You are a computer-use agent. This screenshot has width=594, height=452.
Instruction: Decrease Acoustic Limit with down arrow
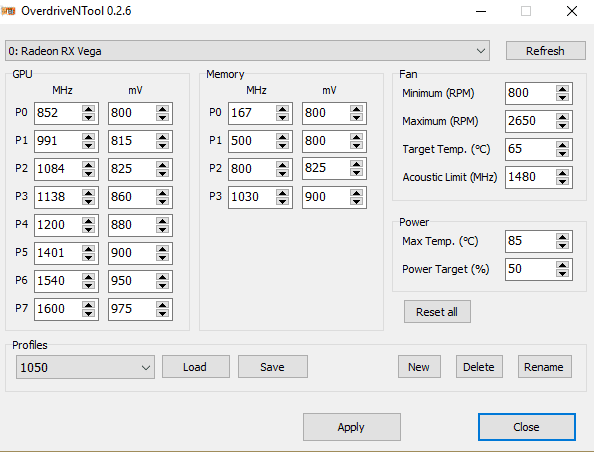563,182
